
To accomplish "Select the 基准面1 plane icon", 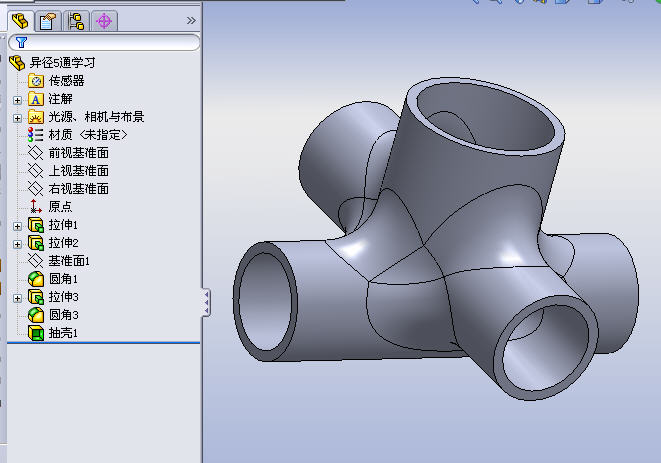I will (x=35, y=261).
